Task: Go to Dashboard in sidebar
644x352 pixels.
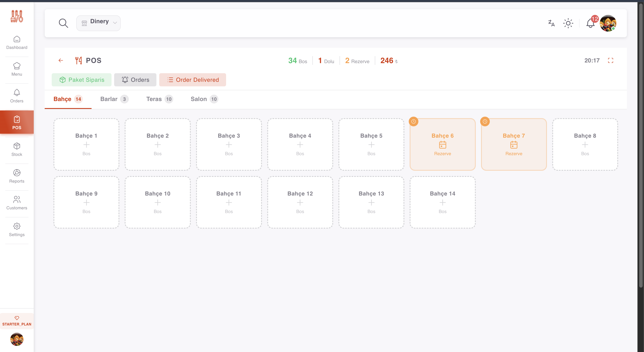Action: tap(17, 43)
